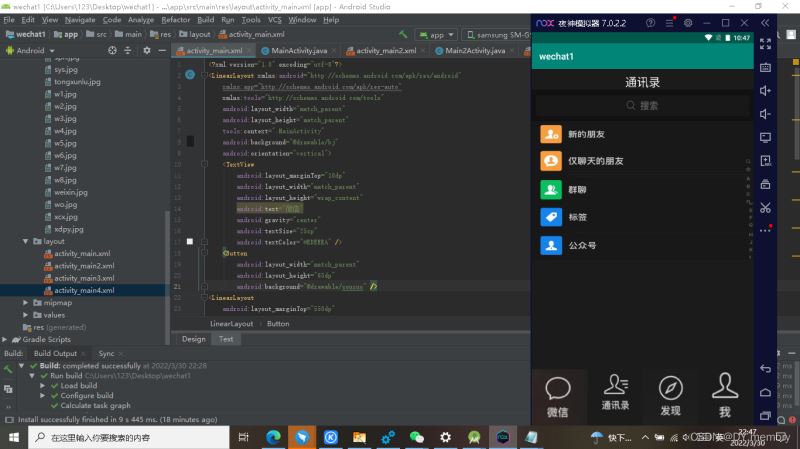Open 仅聊天的朋友 entry in emulator
Screen dimensions: 800x449
point(642,161)
